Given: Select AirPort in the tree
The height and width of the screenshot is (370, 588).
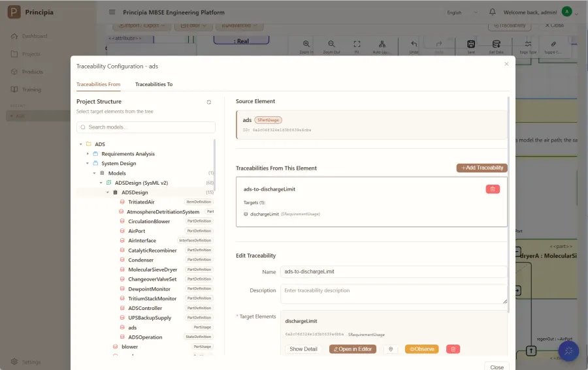Looking at the screenshot, I should click(x=137, y=231).
